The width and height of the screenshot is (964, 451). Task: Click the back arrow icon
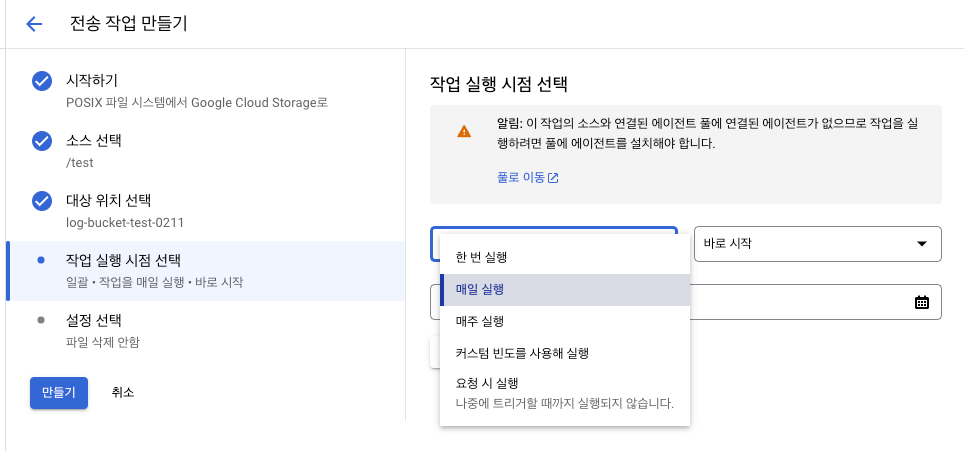tap(34, 24)
